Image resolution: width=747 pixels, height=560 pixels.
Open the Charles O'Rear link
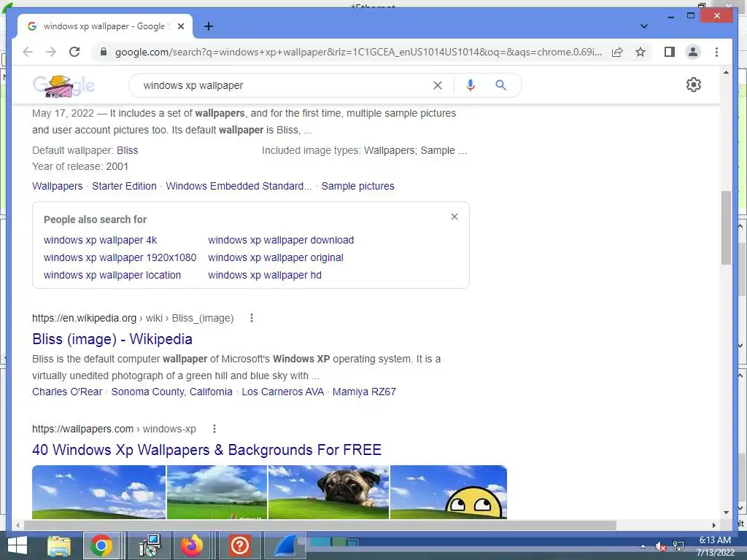67,392
